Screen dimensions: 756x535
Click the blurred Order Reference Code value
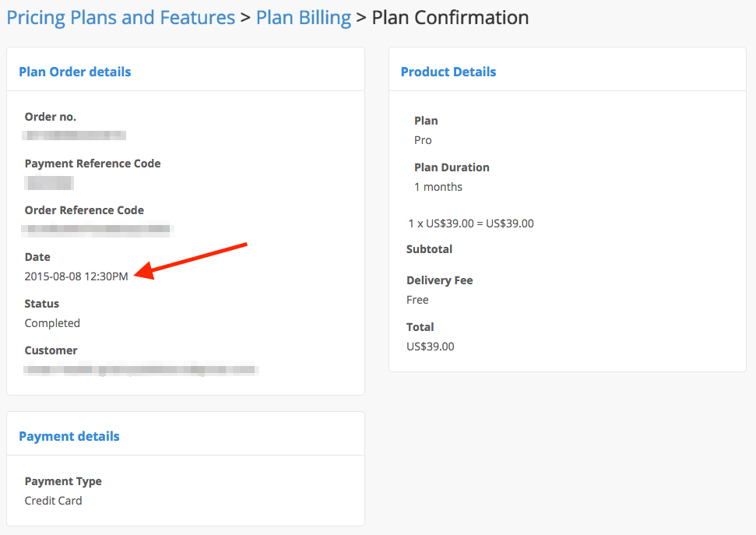(97, 230)
